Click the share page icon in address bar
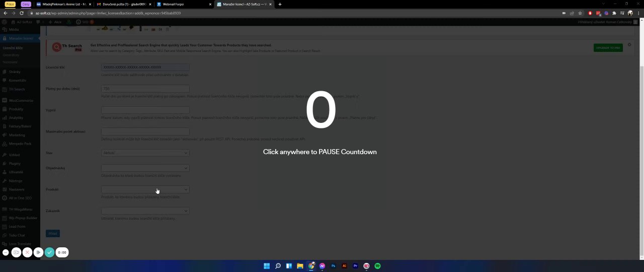The width and height of the screenshot is (644, 272). coord(572,13)
